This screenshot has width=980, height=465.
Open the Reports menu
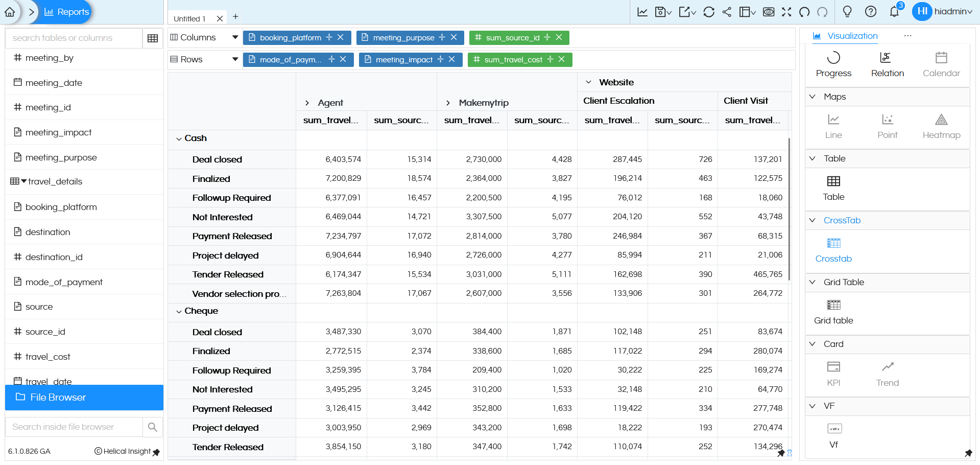pos(66,11)
